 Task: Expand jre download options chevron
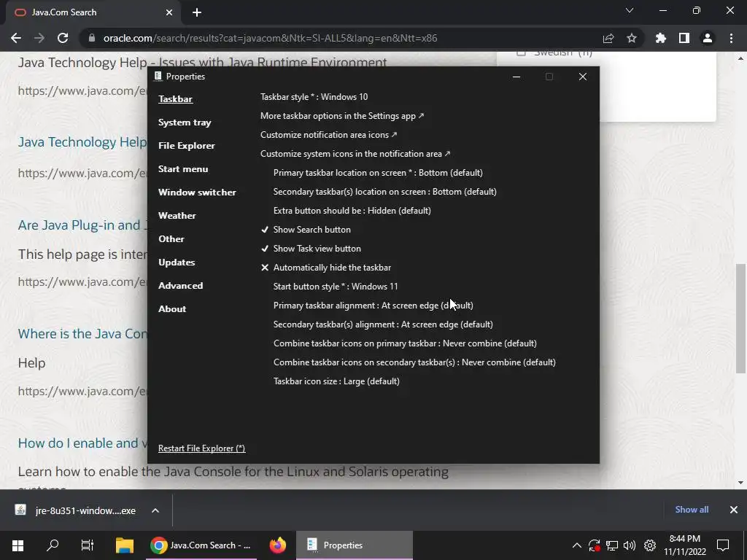click(x=155, y=510)
